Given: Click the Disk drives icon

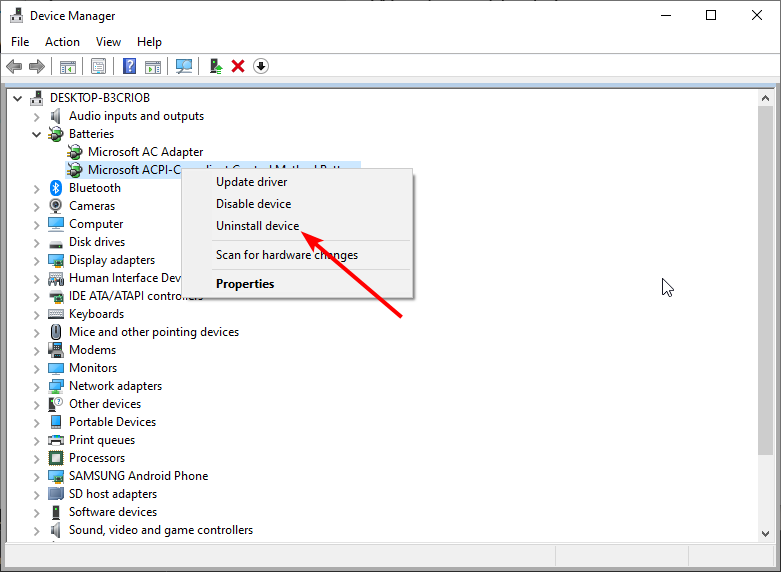Looking at the screenshot, I should (56, 244).
